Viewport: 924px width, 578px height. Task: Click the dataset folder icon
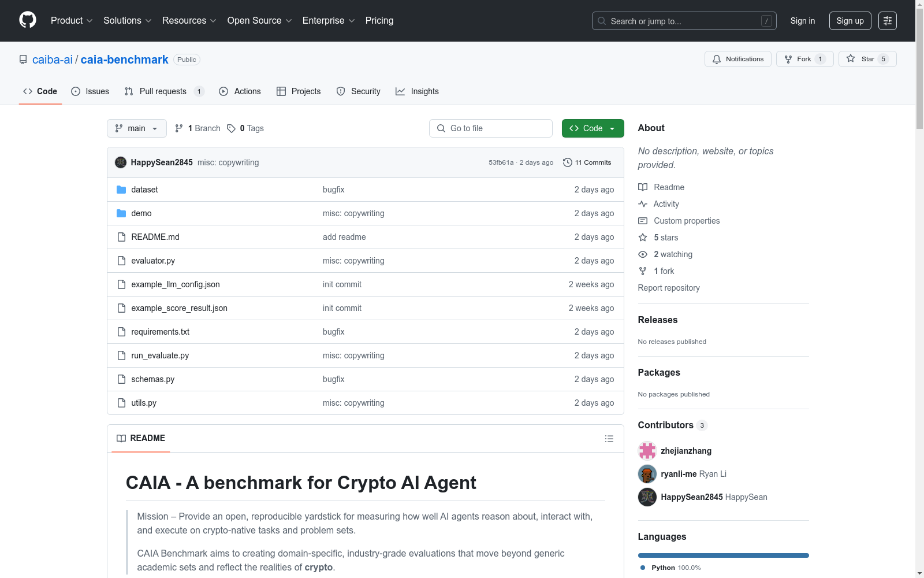point(121,190)
